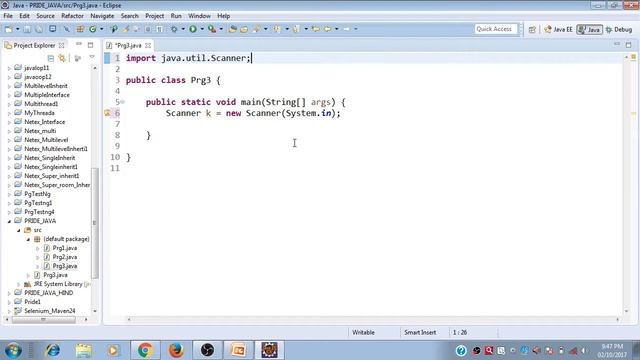This screenshot has width=640, height=360.
Task: Open the Debug dropdown arrow
Action: (183, 29)
